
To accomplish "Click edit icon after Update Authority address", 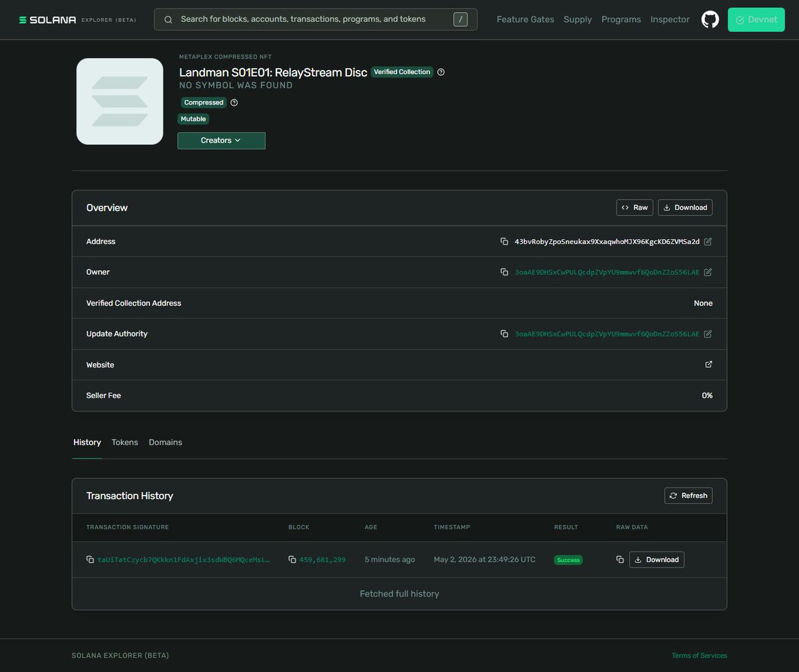I will pos(708,334).
